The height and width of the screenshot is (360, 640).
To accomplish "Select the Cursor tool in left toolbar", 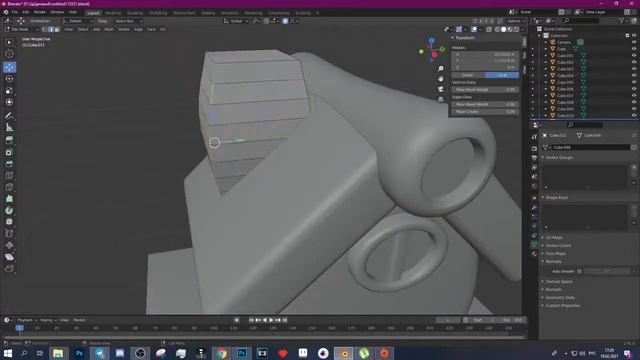I will tap(9, 54).
